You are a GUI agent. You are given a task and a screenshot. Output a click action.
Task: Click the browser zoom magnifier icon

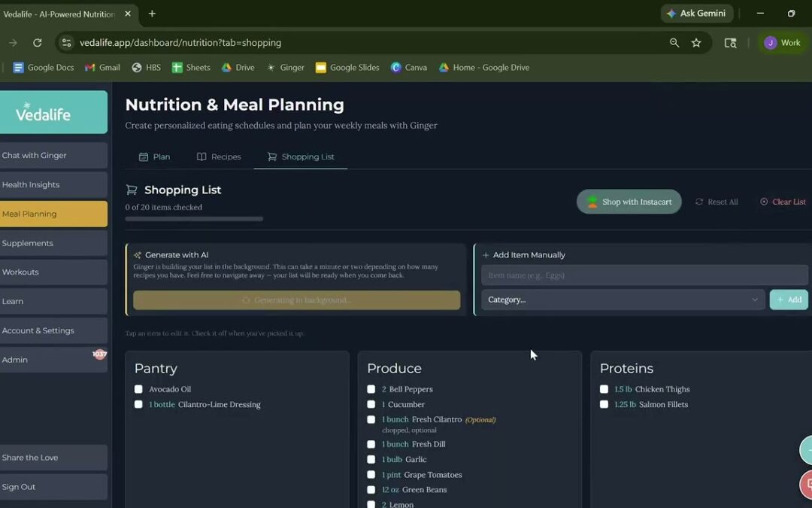674,43
